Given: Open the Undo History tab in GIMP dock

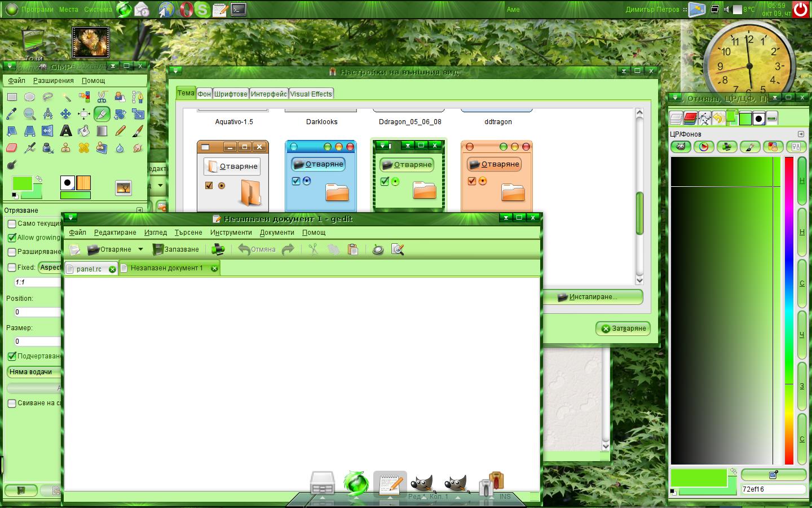Looking at the screenshot, I should [718, 118].
